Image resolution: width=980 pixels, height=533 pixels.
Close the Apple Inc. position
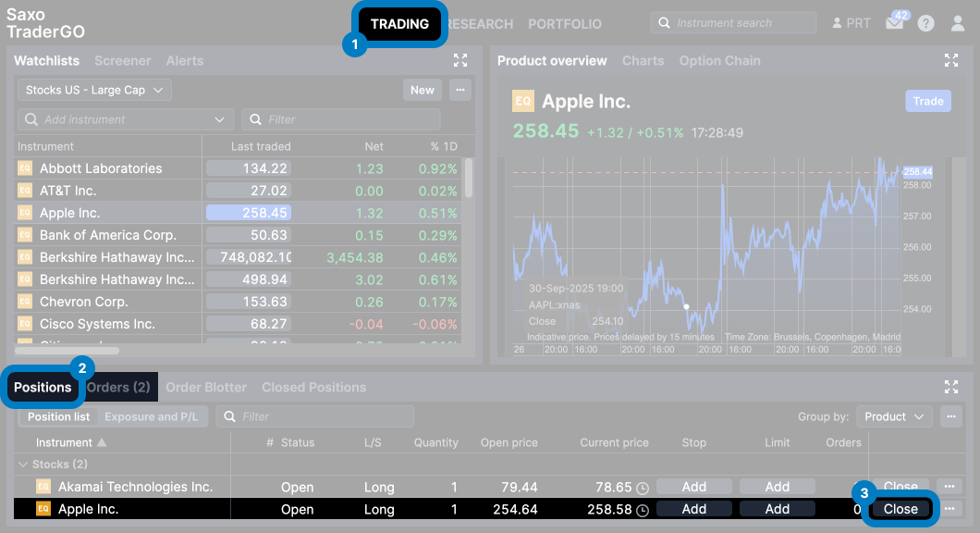[900, 509]
